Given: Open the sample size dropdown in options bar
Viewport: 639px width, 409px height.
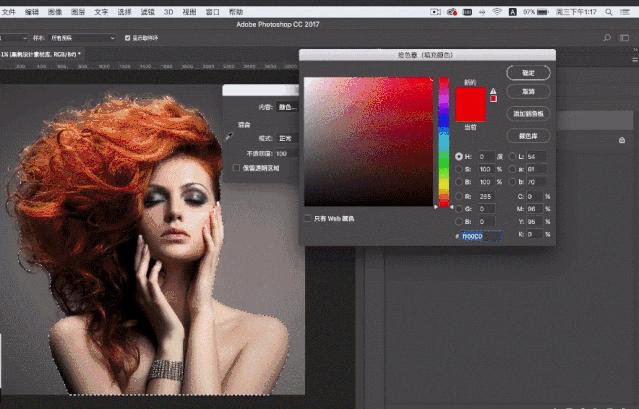Looking at the screenshot, I should 14,38.
